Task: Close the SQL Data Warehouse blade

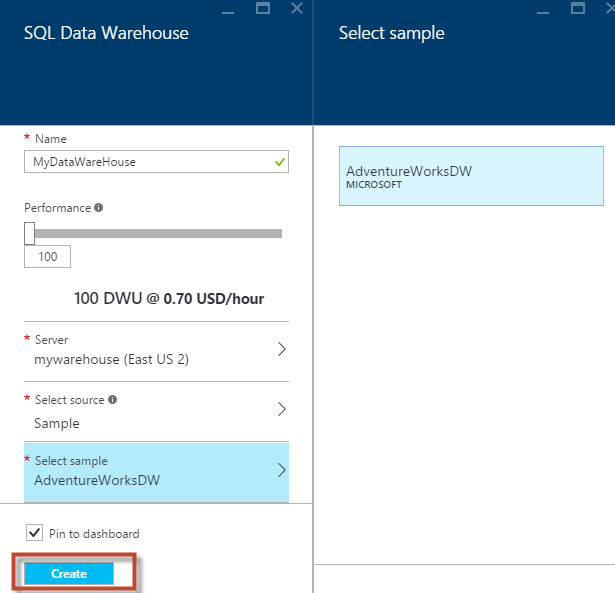Action: coord(297,8)
